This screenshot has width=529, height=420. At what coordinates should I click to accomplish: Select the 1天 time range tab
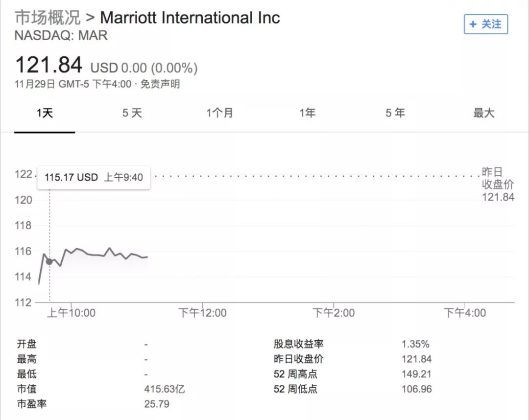click(45, 113)
